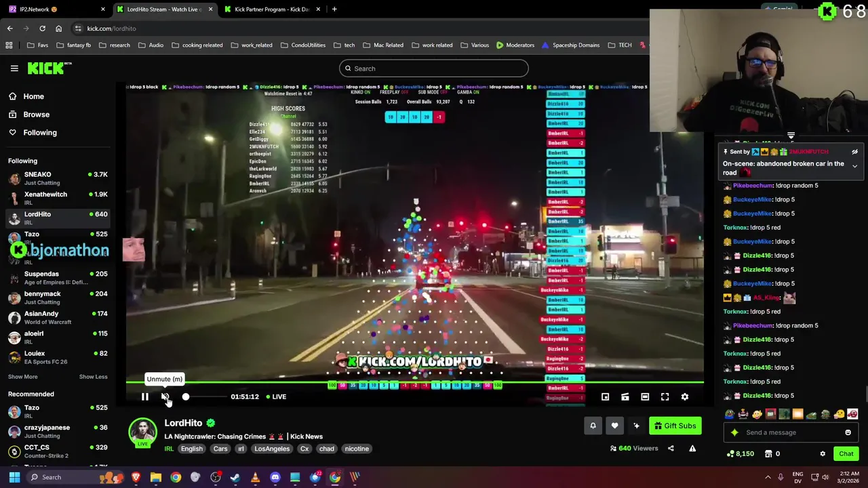This screenshot has height=488, width=868.
Task: Hide pinned message with eye-slash icon
Action: (854, 152)
